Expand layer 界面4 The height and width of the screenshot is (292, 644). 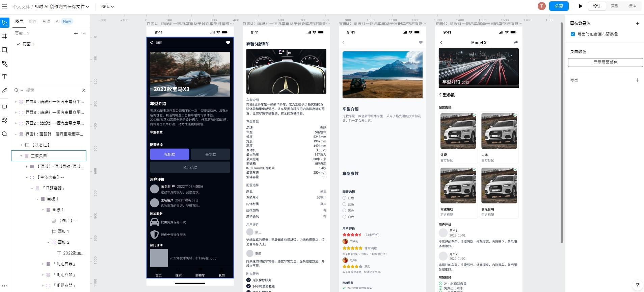click(16, 101)
